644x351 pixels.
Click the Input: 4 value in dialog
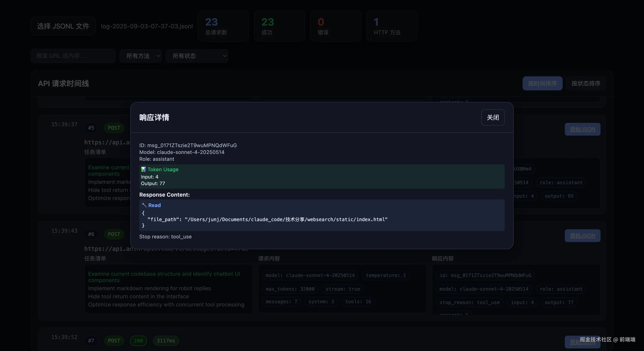[x=149, y=177]
